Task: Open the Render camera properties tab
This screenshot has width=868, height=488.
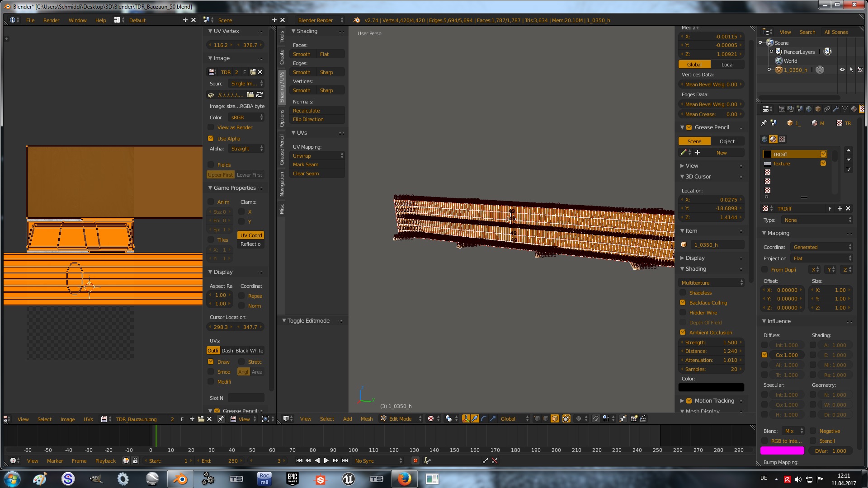Action: click(x=782, y=109)
